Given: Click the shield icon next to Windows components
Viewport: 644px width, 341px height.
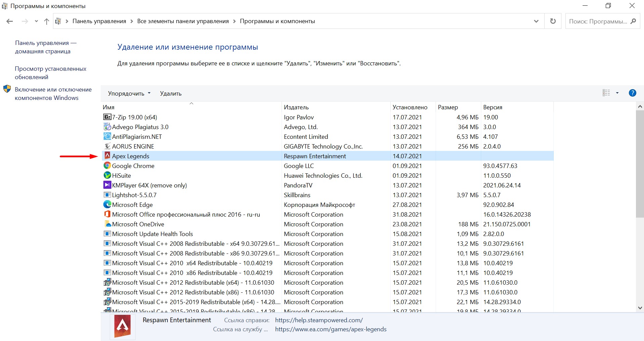Looking at the screenshot, I should point(7,89).
